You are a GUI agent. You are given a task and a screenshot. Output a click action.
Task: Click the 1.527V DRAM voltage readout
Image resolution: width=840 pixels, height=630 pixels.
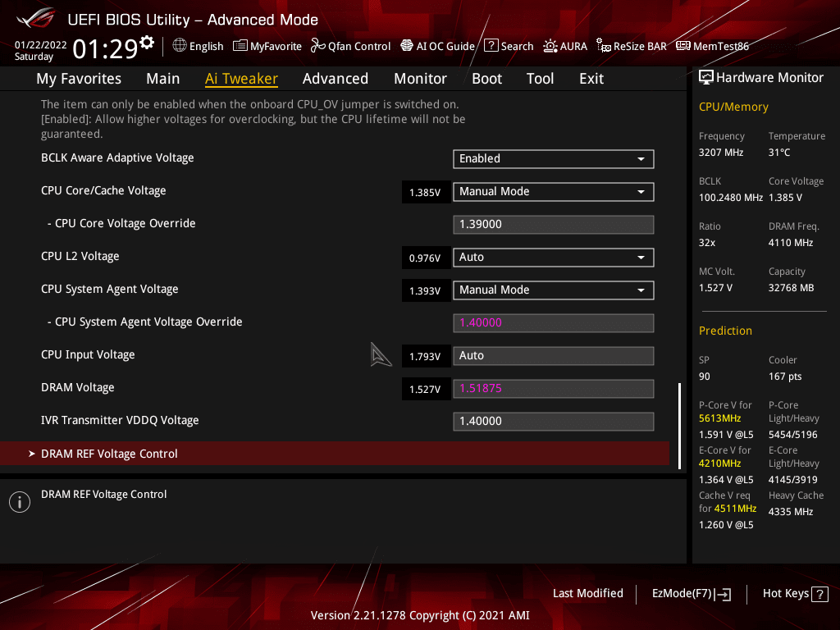[426, 390]
